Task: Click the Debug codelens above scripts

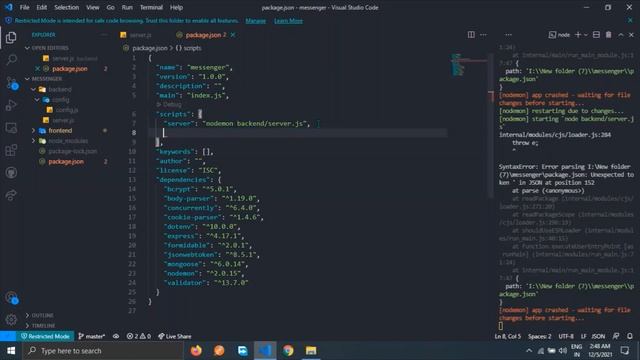Action: [169, 104]
